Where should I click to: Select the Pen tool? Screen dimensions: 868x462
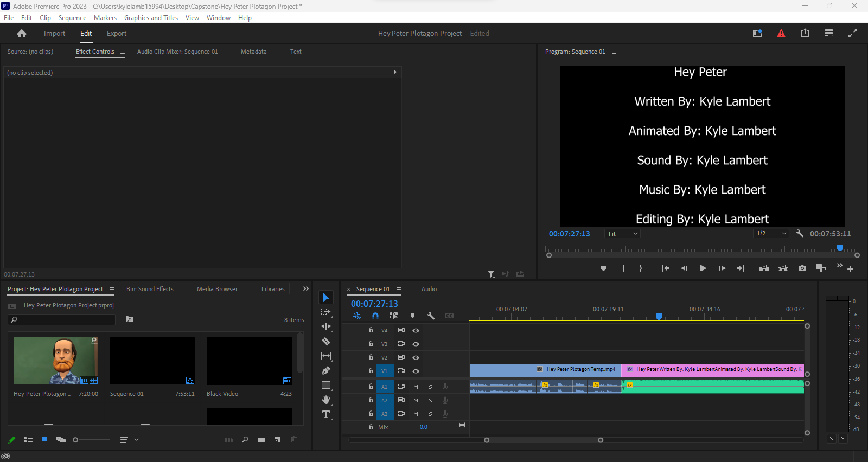pos(326,371)
